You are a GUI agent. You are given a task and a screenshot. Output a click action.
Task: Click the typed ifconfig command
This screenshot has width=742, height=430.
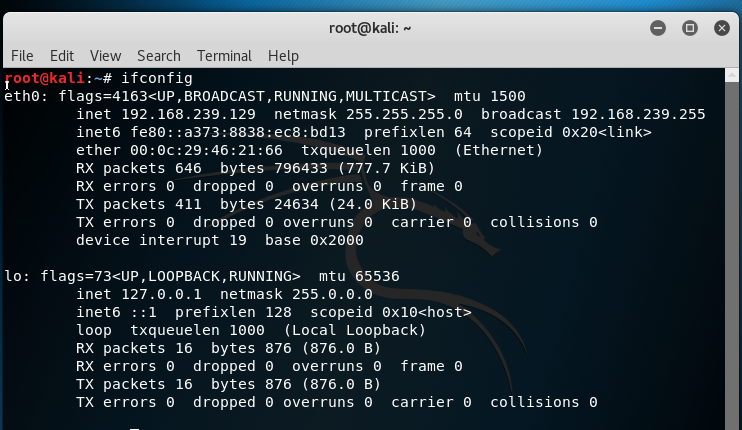(159, 78)
